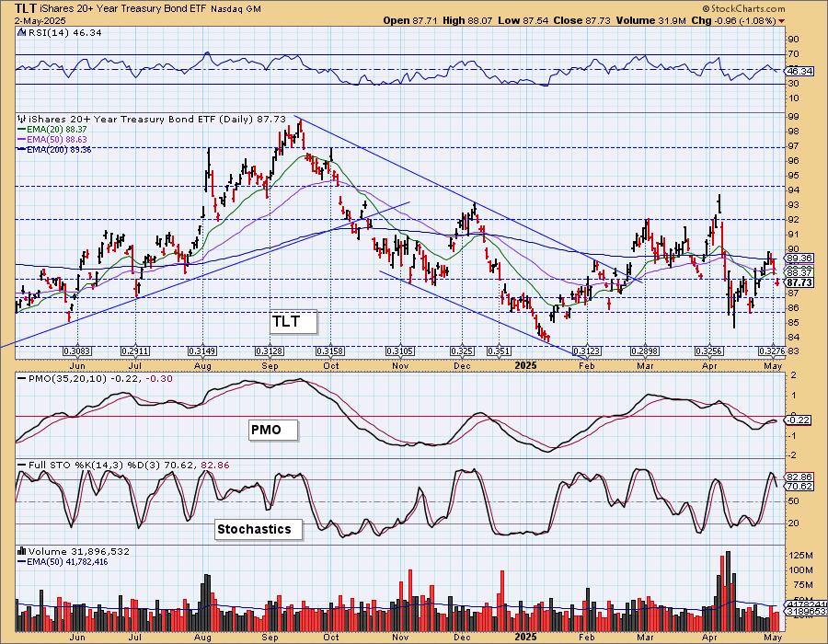
Task: Click the 0.325 value label near December
Action: (462, 351)
